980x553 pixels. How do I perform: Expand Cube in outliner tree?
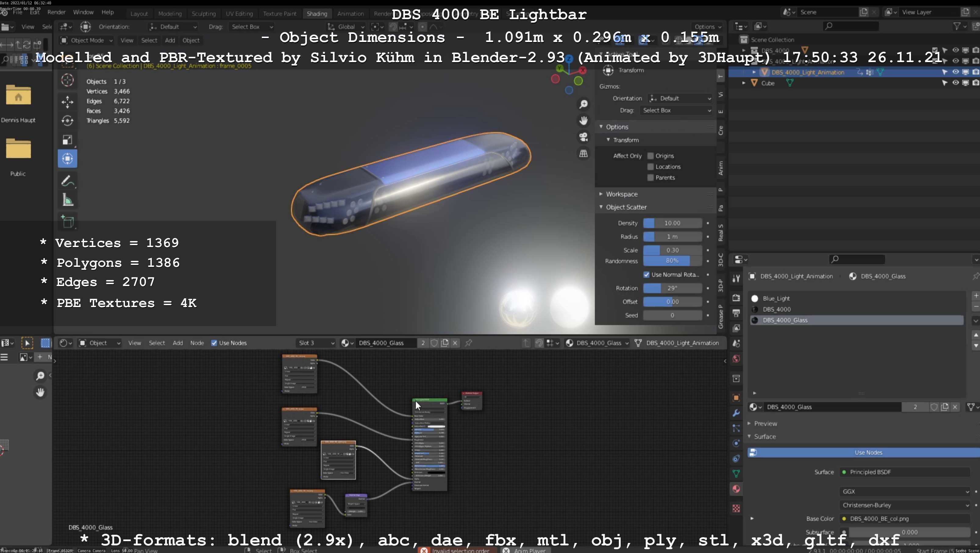[x=744, y=83]
